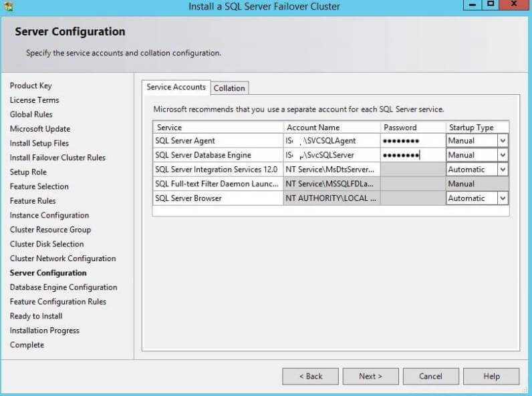Select the Cluster Network Configuration step

pos(63,258)
